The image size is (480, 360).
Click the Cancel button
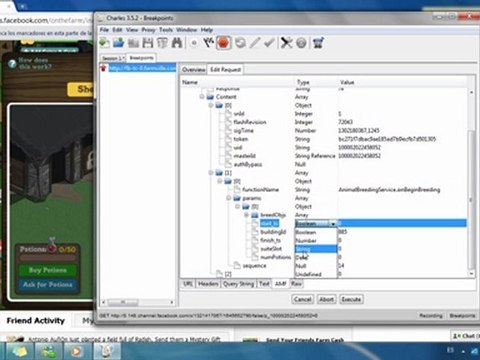(303, 299)
